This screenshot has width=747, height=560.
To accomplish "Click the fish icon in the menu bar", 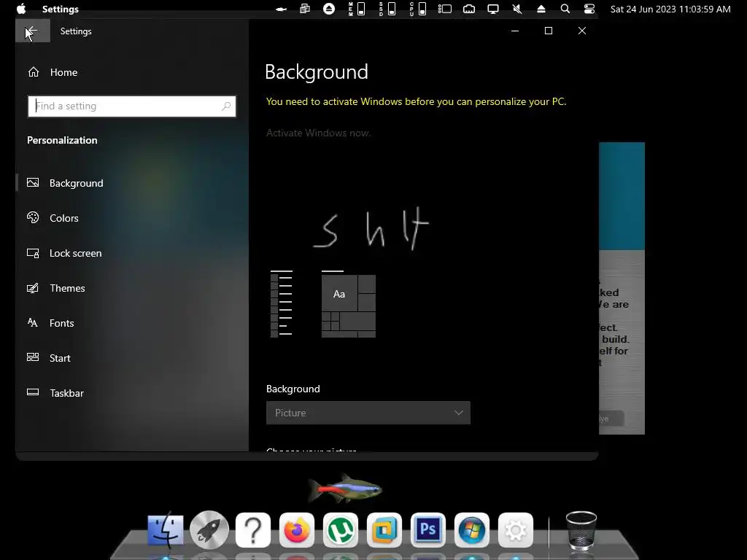I will tap(281, 9).
